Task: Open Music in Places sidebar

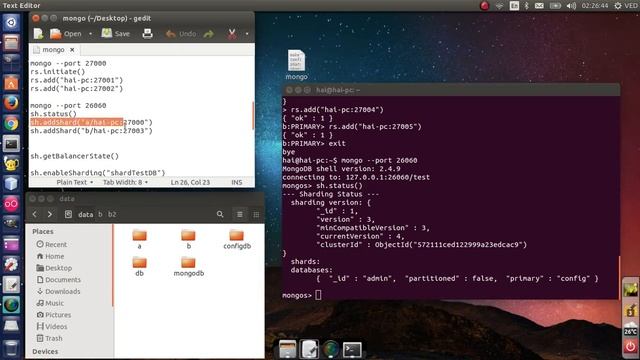Action: (x=50, y=303)
